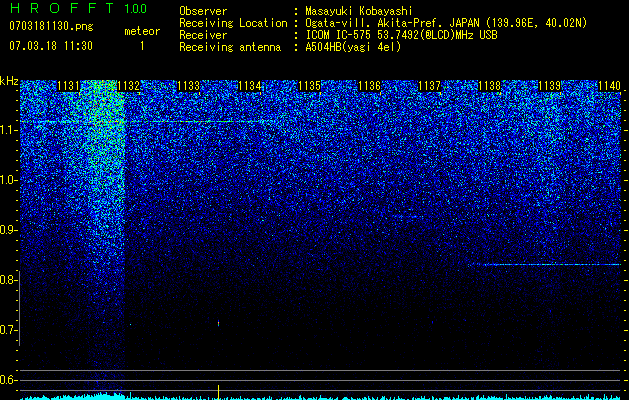
Task: Select the A504HB(yagi 4el) antenna text
Action: point(353,47)
